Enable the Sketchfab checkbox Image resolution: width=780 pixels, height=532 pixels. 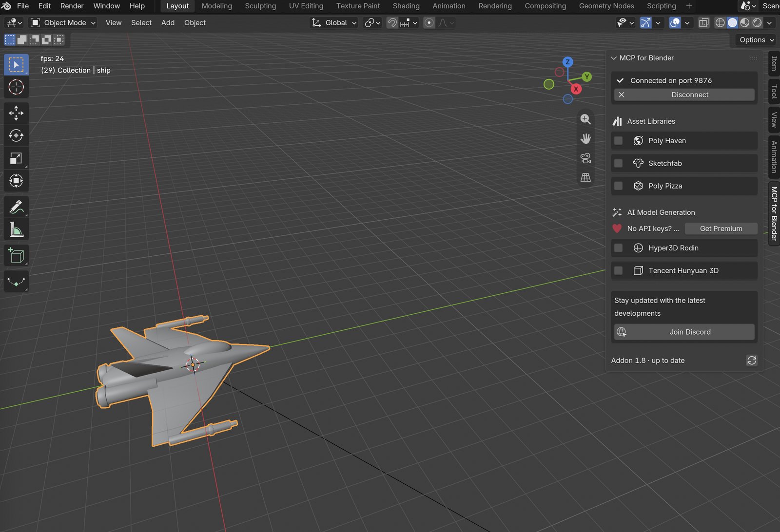tap(618, 163)
